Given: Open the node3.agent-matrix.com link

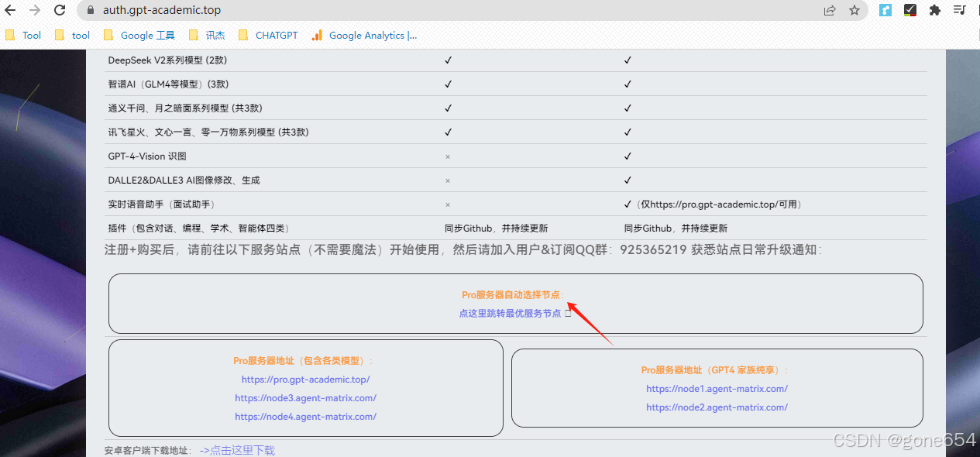Looking at the screenshot, I should (305, 398).
